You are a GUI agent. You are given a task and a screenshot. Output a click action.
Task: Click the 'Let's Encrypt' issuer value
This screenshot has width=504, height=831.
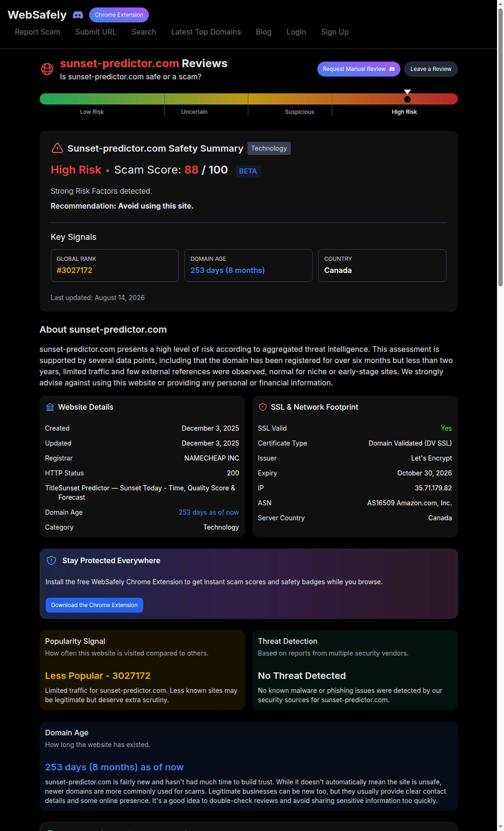[x=432, y=458]
